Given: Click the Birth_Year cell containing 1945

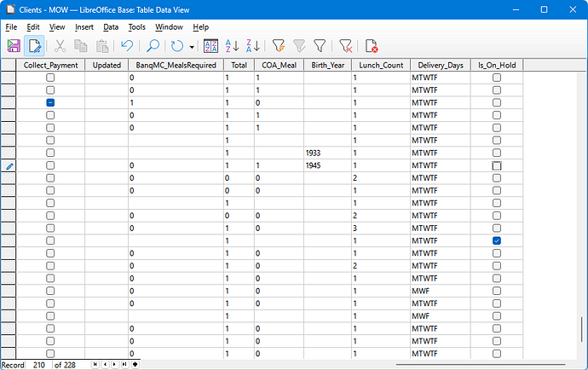Looking at the screenshot, I should 328,165.
